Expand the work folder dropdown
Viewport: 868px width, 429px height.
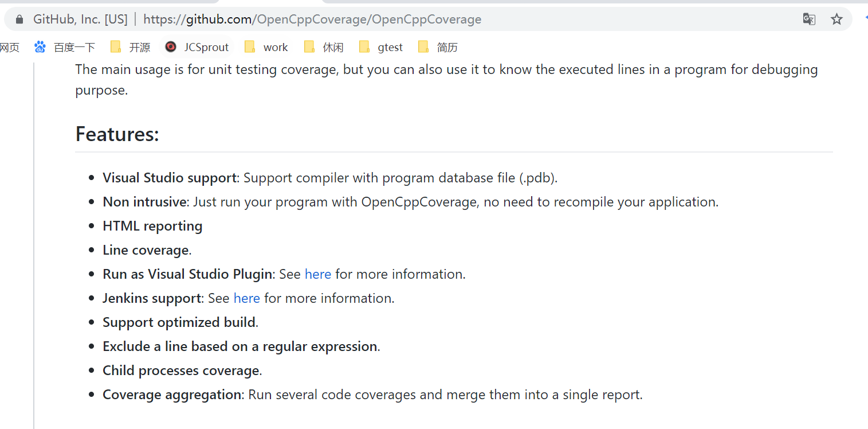pos(266,46)
